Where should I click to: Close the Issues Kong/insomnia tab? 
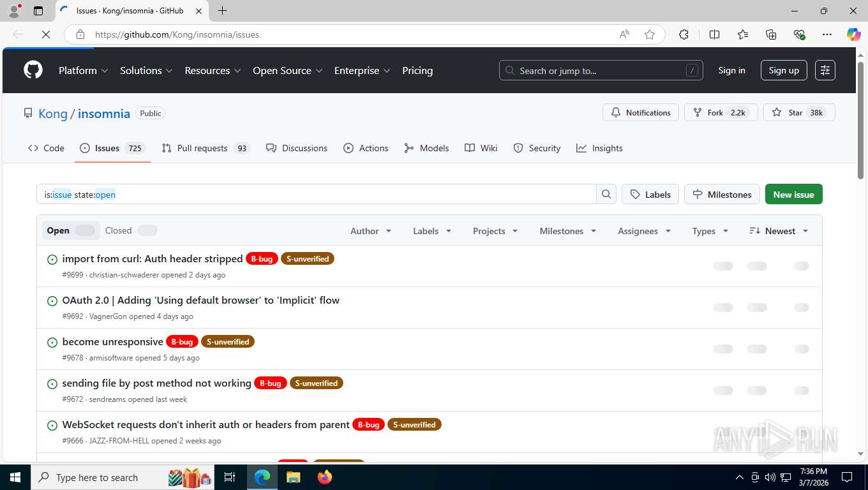point(198,11)
